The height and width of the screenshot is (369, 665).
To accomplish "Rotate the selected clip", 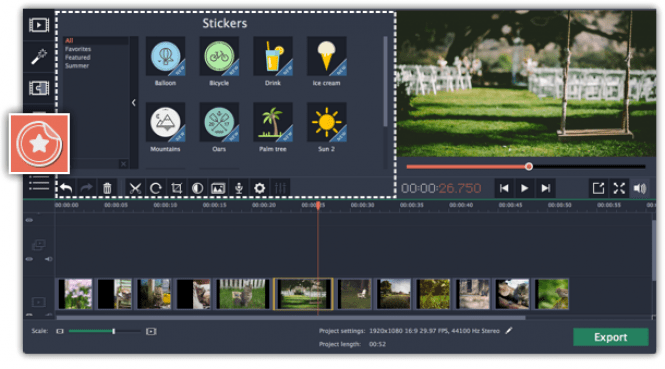I will coord(156,188).
